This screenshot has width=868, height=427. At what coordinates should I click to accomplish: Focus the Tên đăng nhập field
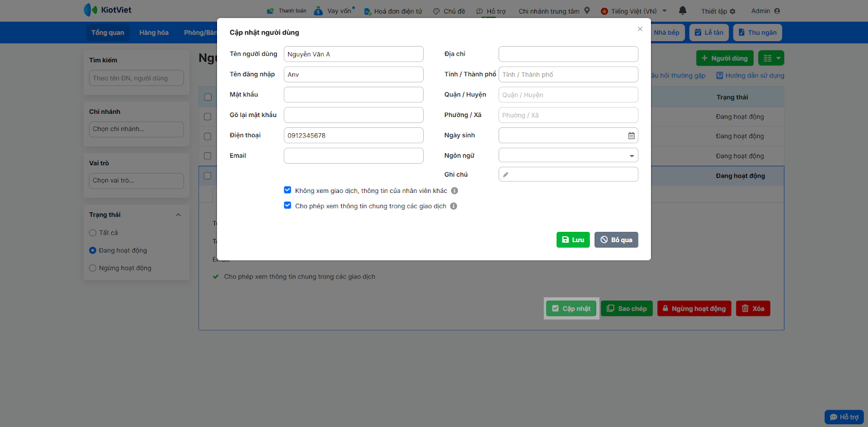coord(354,74)
